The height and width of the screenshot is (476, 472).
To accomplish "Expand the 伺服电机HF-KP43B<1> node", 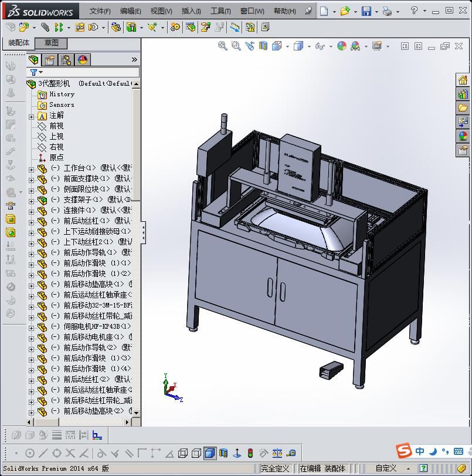I will pyautogui.click(x=31, y=328).
